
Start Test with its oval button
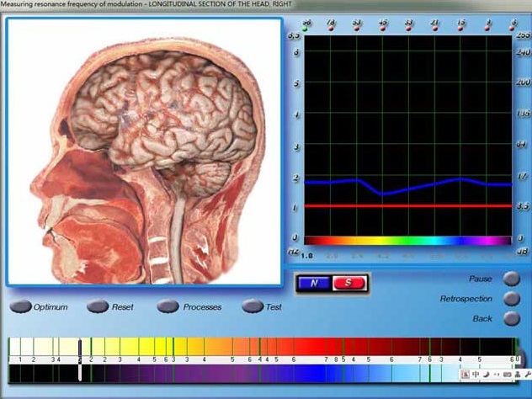click(253, 307)
